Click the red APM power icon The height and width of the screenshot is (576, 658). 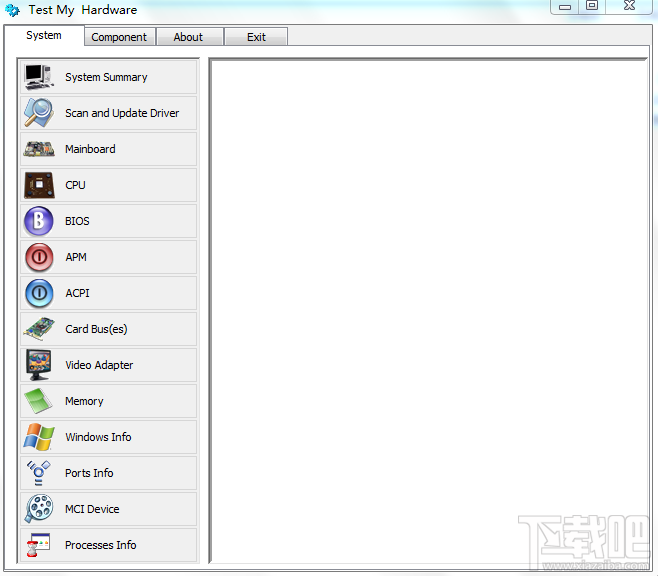pyautogui.click(x=39, y=257)
